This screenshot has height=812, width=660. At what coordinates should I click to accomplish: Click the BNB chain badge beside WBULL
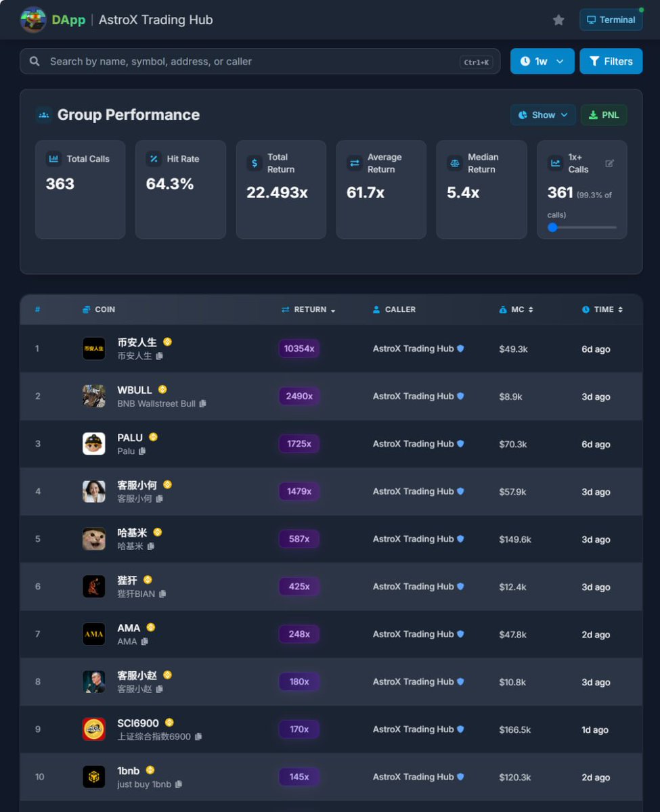(x=162, y=390)
